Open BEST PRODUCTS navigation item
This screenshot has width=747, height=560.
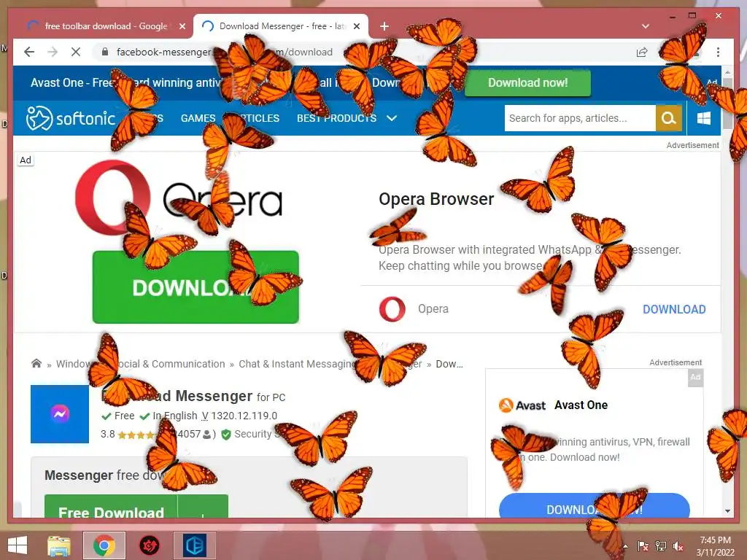click(336, 118)
